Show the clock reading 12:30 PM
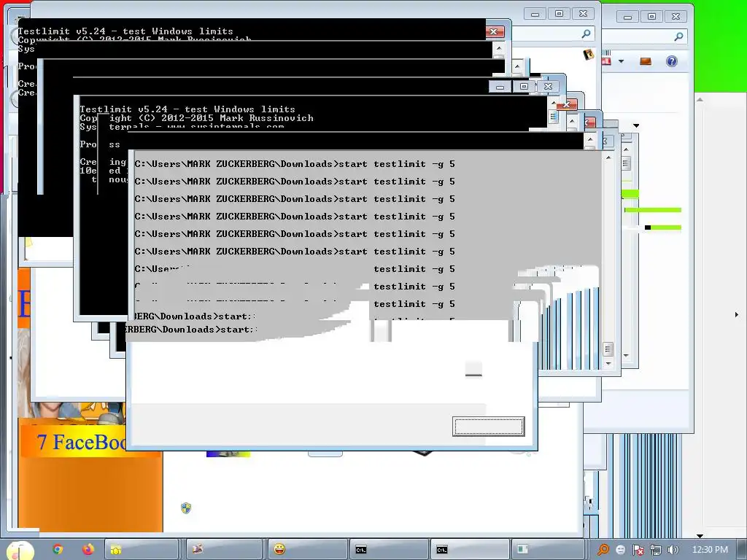The width and height of the screenshot is (747, 560). pos(710,550)
